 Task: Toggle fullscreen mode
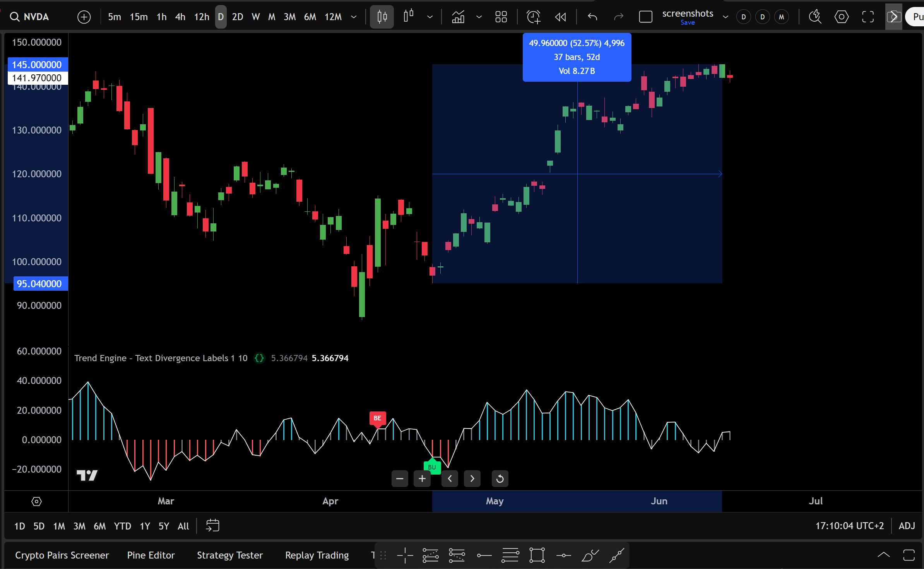click(x=868, y=17)
